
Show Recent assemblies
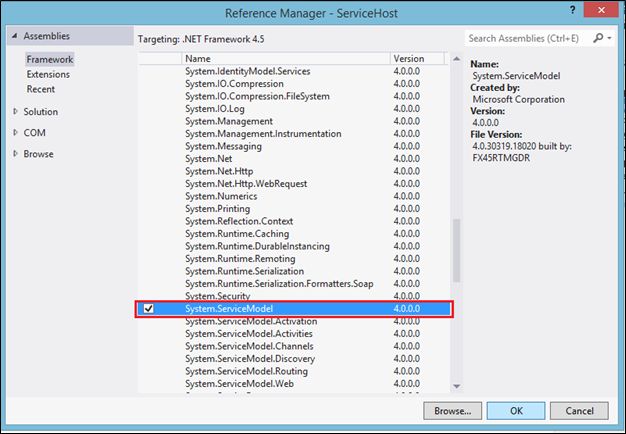pyautogui.click(x=41, y=89)
